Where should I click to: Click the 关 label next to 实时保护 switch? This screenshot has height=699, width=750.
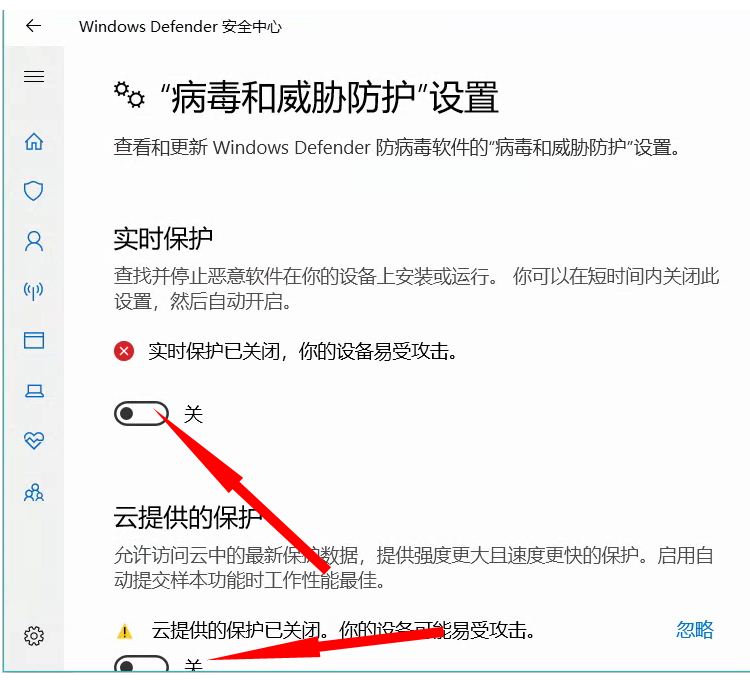(x=194, y=414)
